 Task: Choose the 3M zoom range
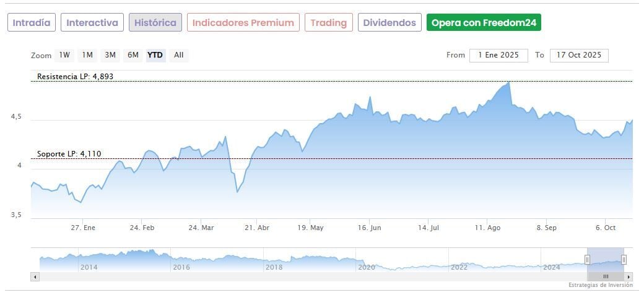pos(110,55)
